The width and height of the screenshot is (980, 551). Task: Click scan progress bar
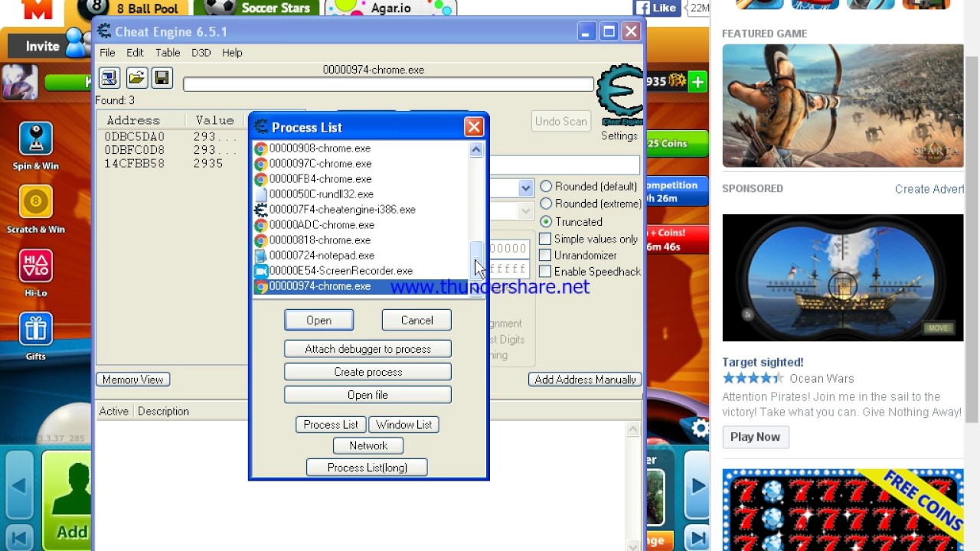pyautogui.click(x=388, y=84)
